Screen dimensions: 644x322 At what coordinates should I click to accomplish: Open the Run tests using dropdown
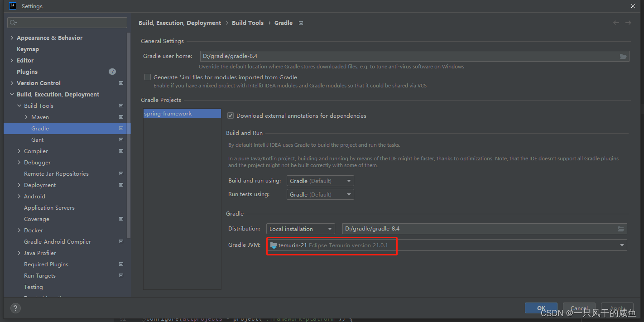click(x=320, y=194)
